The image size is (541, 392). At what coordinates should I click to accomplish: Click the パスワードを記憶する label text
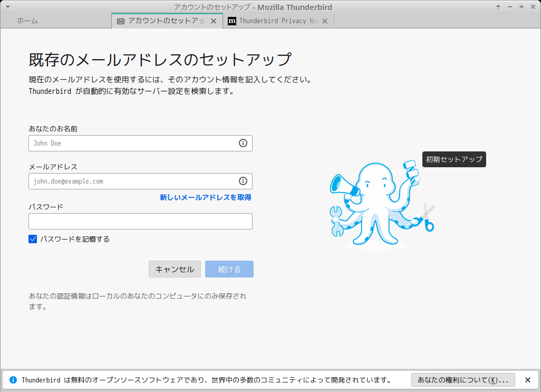click(x=75, y=239)
